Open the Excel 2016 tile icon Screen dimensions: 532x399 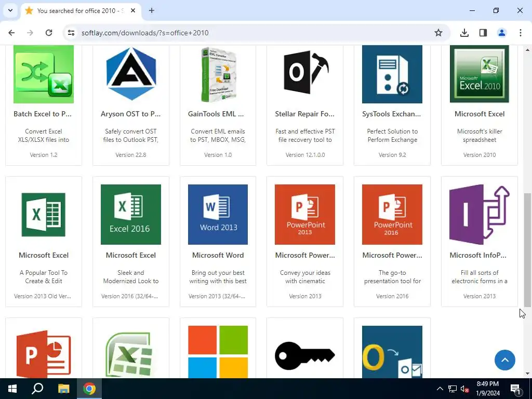pyautogui.click(x=131, y=215)
